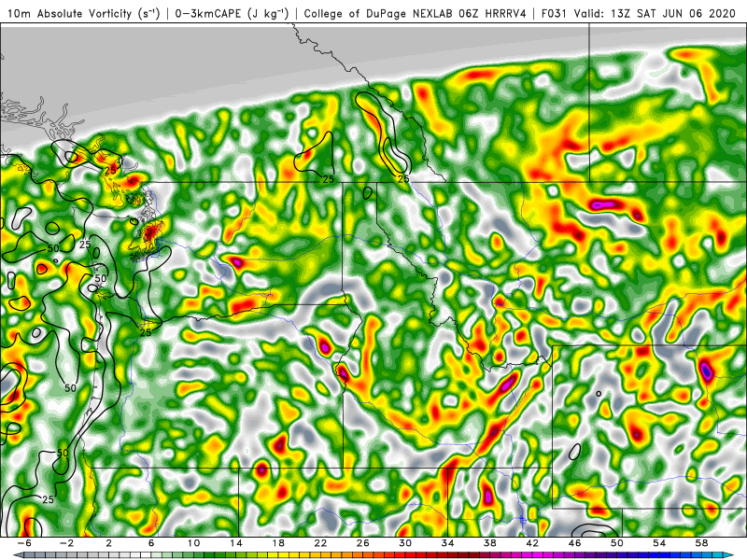Screen dimensions: 747x560
Task: Click the colorbar label '38'
Action: [x=490, y=543]
